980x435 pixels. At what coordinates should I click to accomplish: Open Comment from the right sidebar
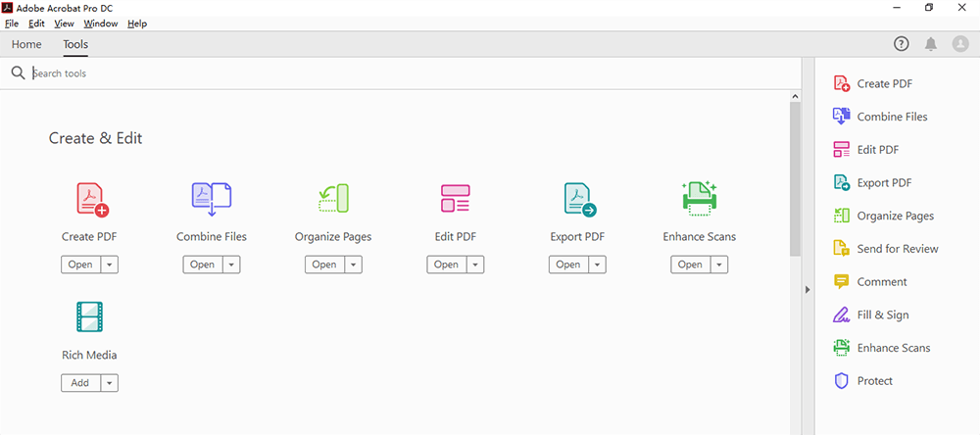(x=881, y=282)
